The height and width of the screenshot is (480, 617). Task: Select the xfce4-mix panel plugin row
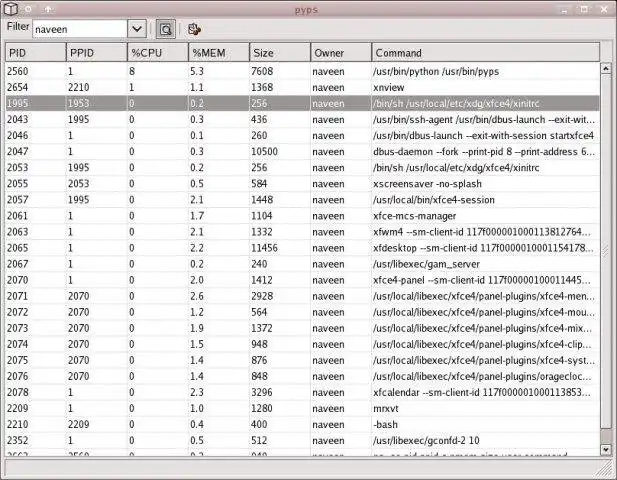pos(302,328)
